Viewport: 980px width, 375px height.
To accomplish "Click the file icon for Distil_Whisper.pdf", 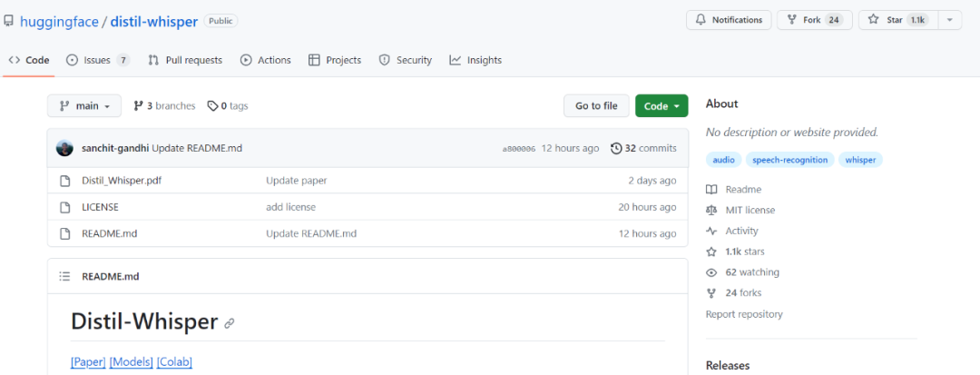I will pyautogui.click(x=64, y=181).
